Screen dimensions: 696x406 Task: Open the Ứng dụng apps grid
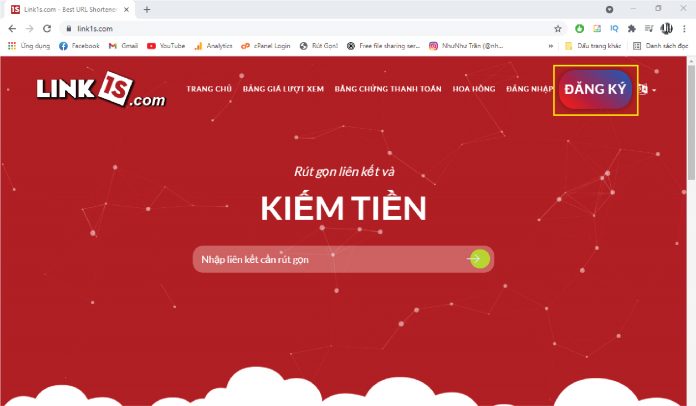[29, 46]
